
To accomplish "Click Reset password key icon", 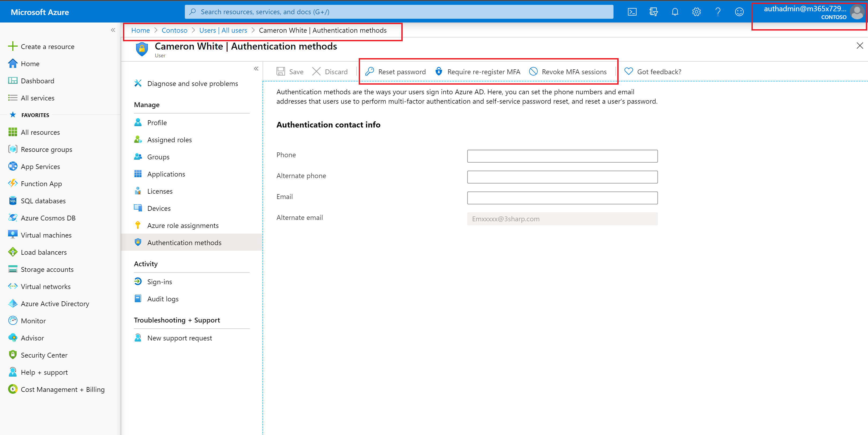I will point(370,72).
